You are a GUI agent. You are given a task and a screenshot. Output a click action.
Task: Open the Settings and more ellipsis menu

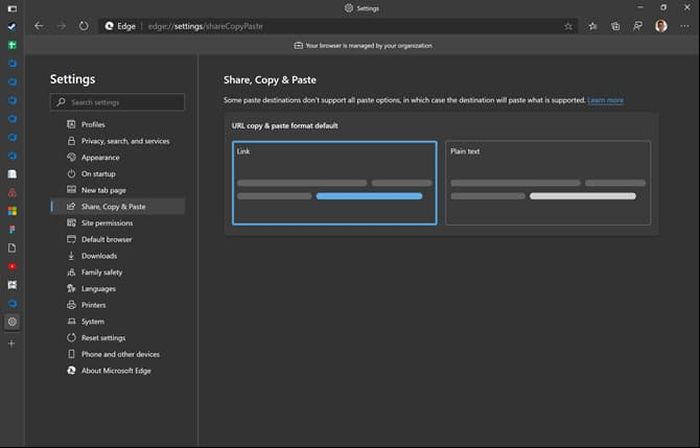pyautogui.click(x=683, y=26)
